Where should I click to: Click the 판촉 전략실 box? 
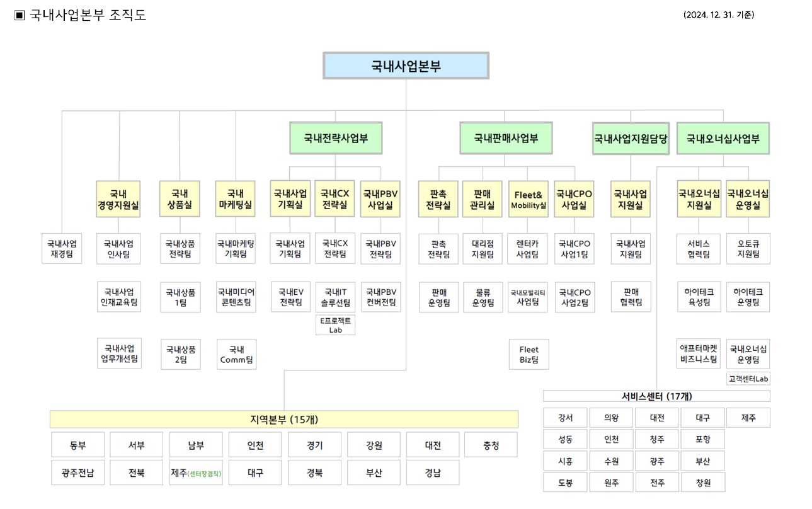438,199
